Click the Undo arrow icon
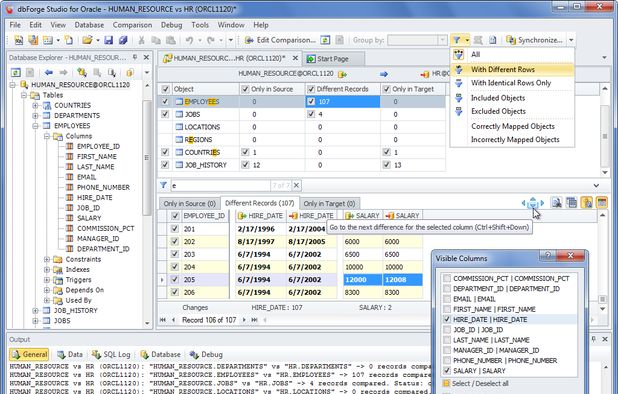 click(190, 40)
